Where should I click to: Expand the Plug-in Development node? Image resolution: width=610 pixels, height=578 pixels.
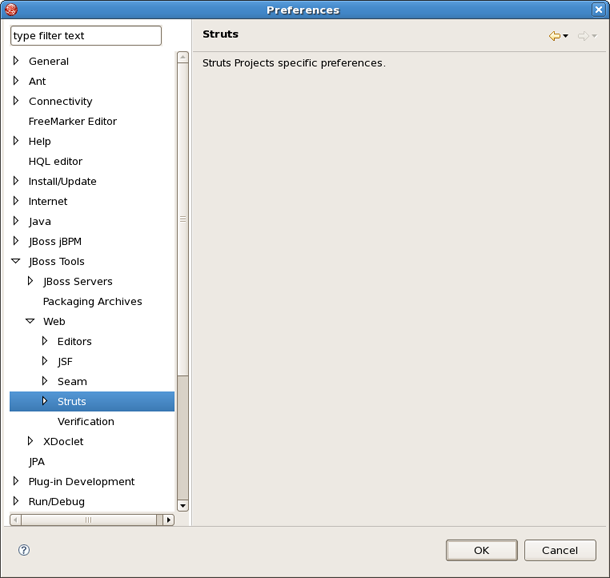[16, 481]
